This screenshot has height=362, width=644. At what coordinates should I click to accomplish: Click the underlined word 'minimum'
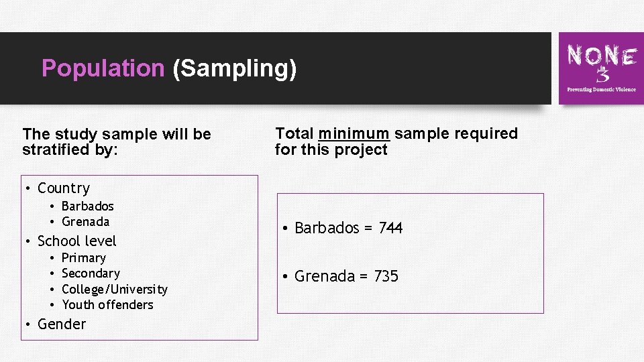tap(354, 133)
